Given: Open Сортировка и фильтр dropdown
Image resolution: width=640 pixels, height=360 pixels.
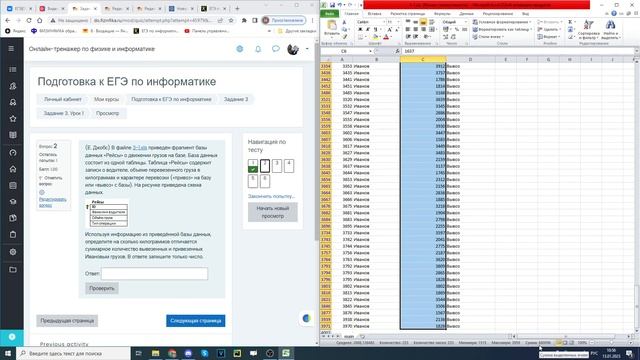Looking at the screenshot, I should (x=589, y=29).
